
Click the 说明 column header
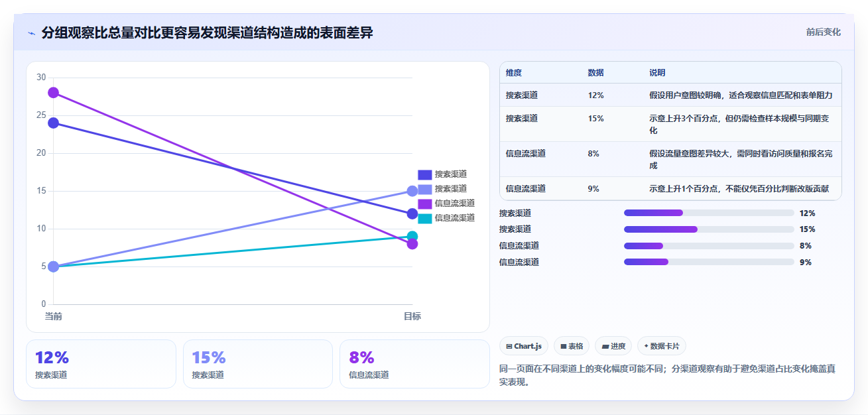pyautogui.click(x=657, y=73)
